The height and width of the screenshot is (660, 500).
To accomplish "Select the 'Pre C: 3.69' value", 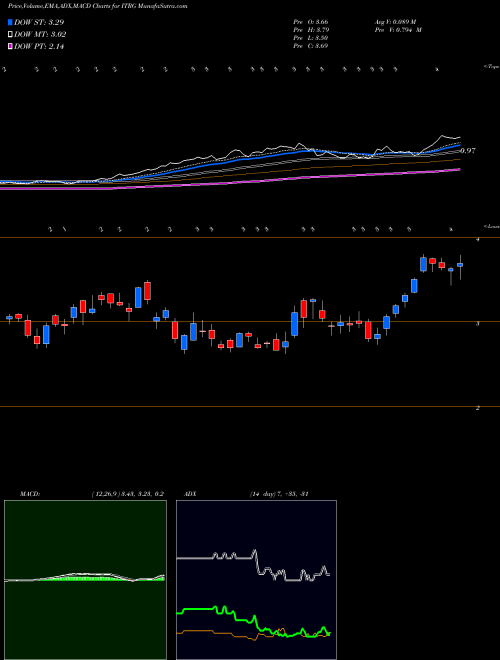I will point(311,46).
